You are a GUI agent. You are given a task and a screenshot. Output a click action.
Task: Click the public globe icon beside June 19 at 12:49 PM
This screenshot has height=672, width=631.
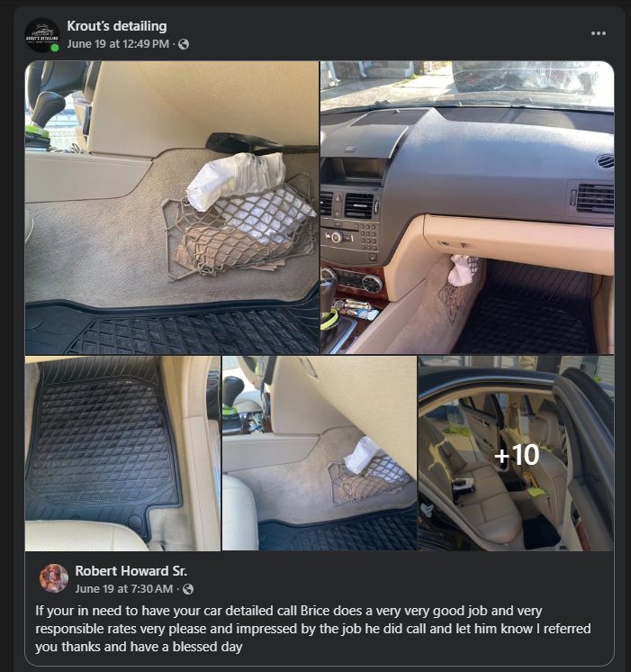tap(184, 44)
